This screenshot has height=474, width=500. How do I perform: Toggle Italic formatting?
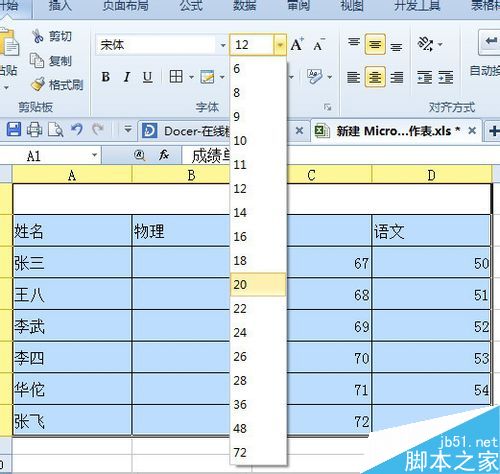click(x=127, y=77)
